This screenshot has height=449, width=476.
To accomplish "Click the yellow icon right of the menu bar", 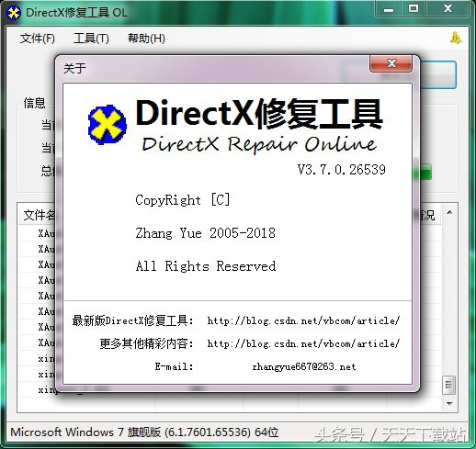I will (456, 38).
